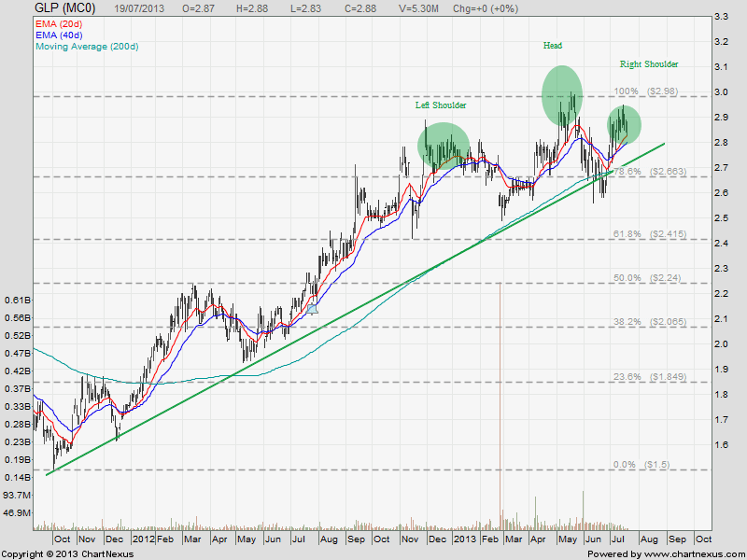Click the V=5.30M volume value

[418, 8]
